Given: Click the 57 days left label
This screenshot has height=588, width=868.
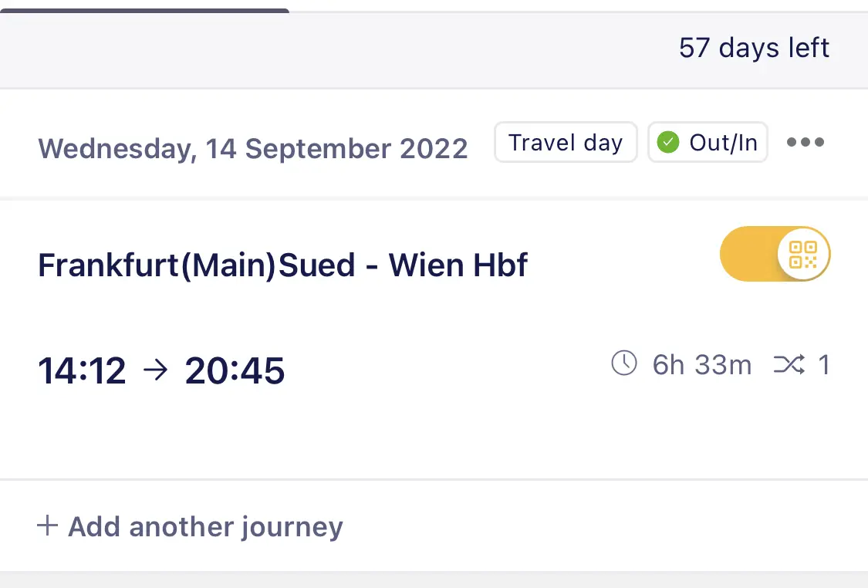Looking at the screenshot, I should 754,48.
